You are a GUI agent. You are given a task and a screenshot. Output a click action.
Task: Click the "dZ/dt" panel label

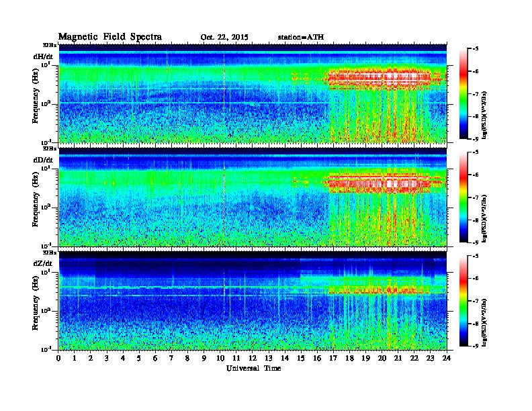43,263
